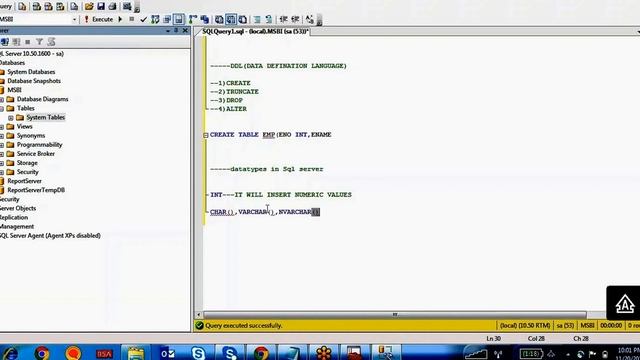Switch output to Results to File
Image resolution: width=640 pixels, height=360 pixels.
point(242,19)
